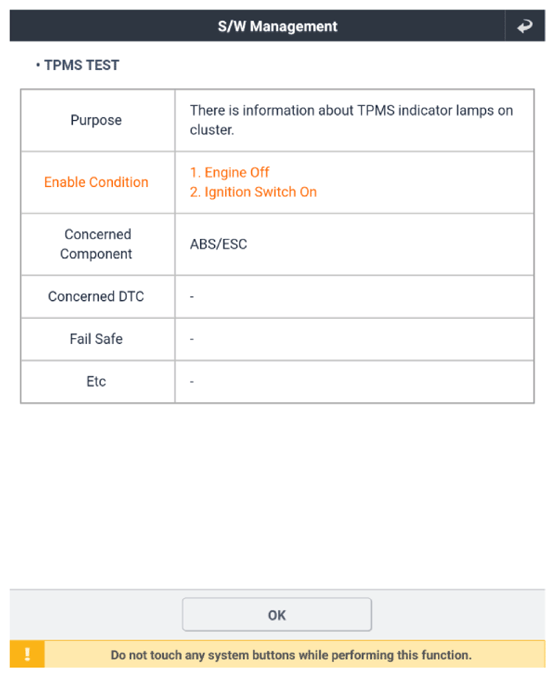Click the bullet before TPMS TEST

(x=38, y=65)
